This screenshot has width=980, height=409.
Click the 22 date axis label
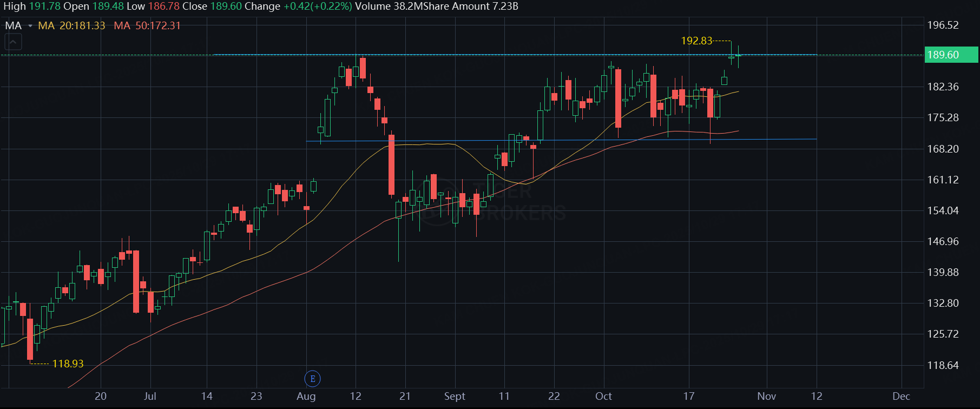[x=554, y=396]
